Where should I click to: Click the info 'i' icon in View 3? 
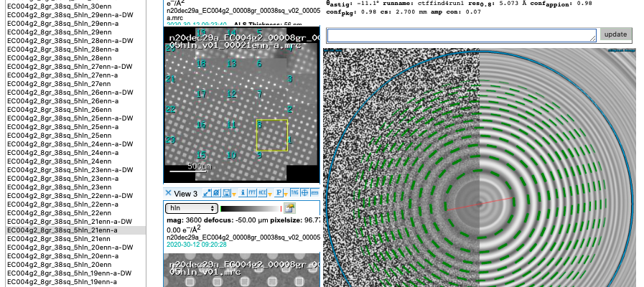click(x=243, y=193)
